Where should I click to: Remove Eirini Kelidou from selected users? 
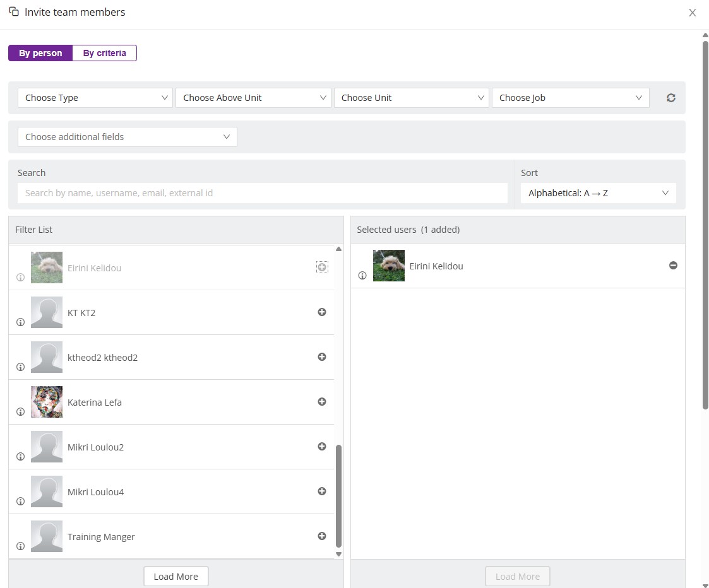pos(673,266)
